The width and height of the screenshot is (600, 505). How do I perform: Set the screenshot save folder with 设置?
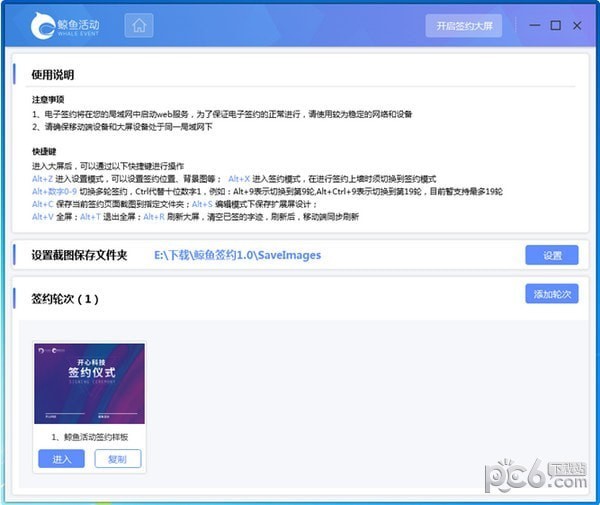click(x=552, y=255)
